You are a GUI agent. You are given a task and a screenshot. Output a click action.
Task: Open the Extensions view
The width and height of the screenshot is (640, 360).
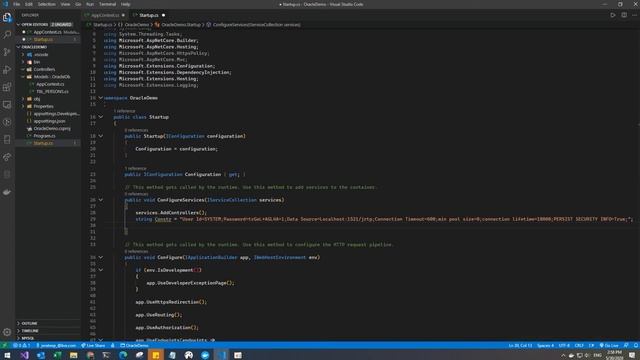pos(7,87)
